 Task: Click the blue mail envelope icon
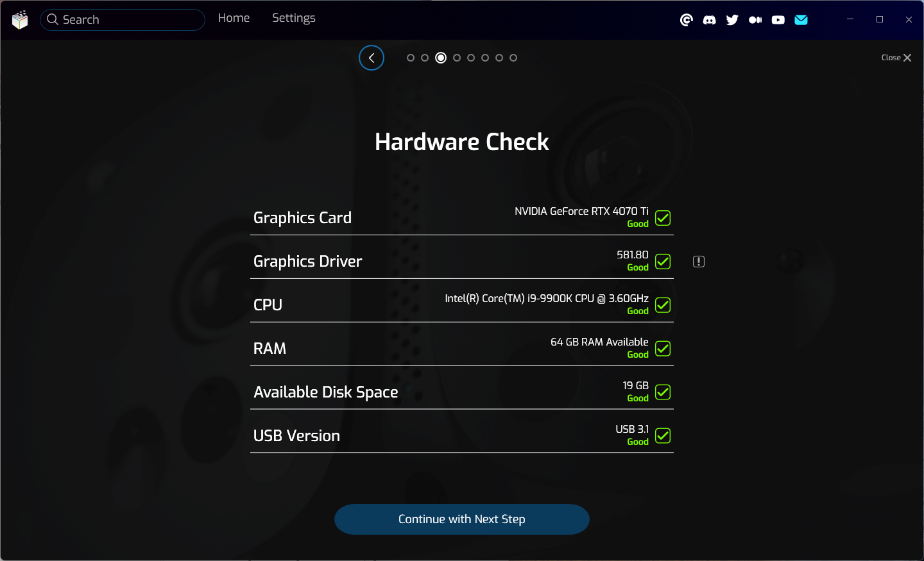(x=801, y=20)
